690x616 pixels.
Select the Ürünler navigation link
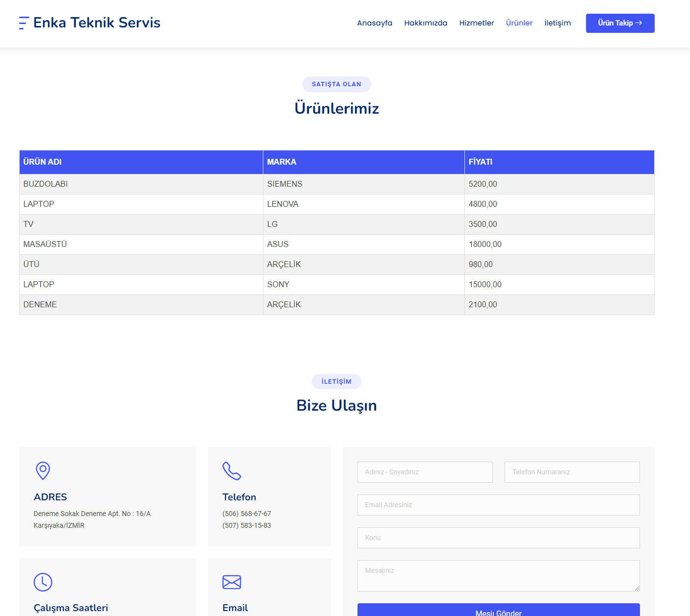click(519, 23)
